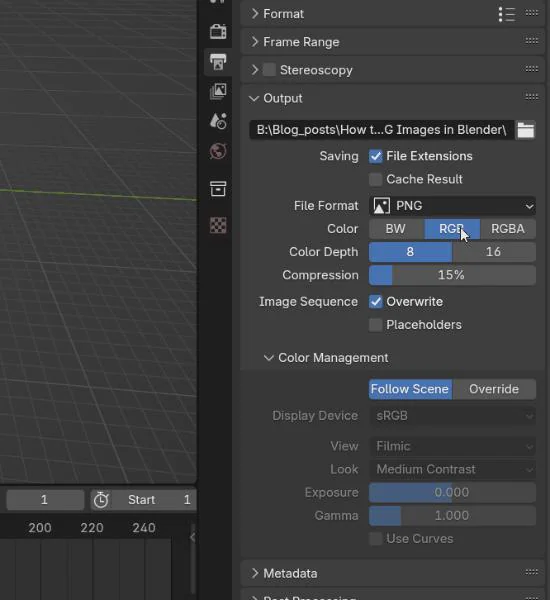550x600 pixels.
Task: Expand the Frame Range panel
Action: [x=255, y=42]
